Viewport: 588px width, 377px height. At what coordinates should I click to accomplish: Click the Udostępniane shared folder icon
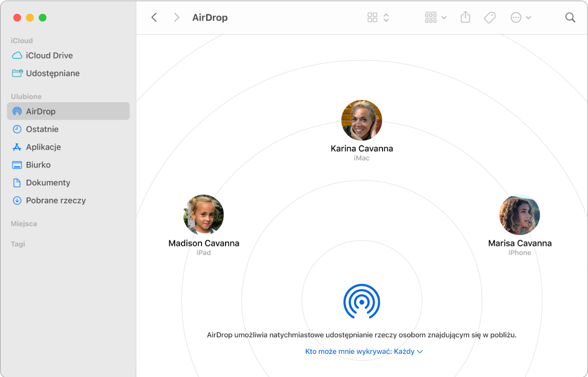pos(17,73)
